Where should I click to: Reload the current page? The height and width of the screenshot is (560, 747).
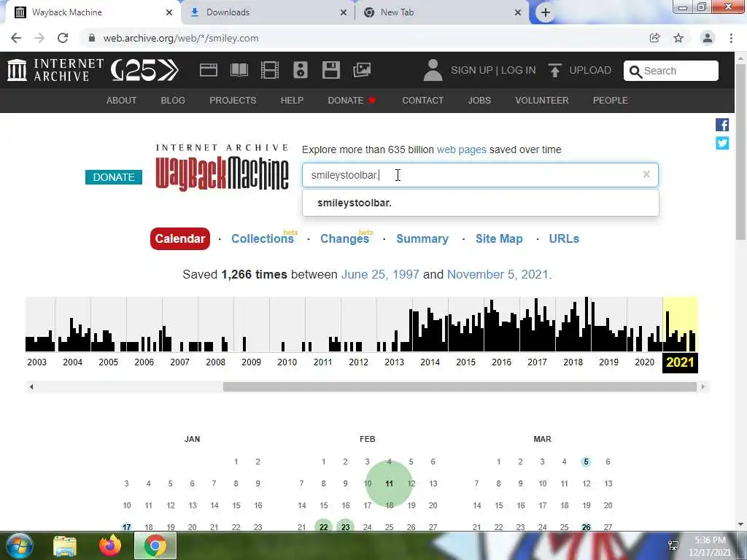63,38
